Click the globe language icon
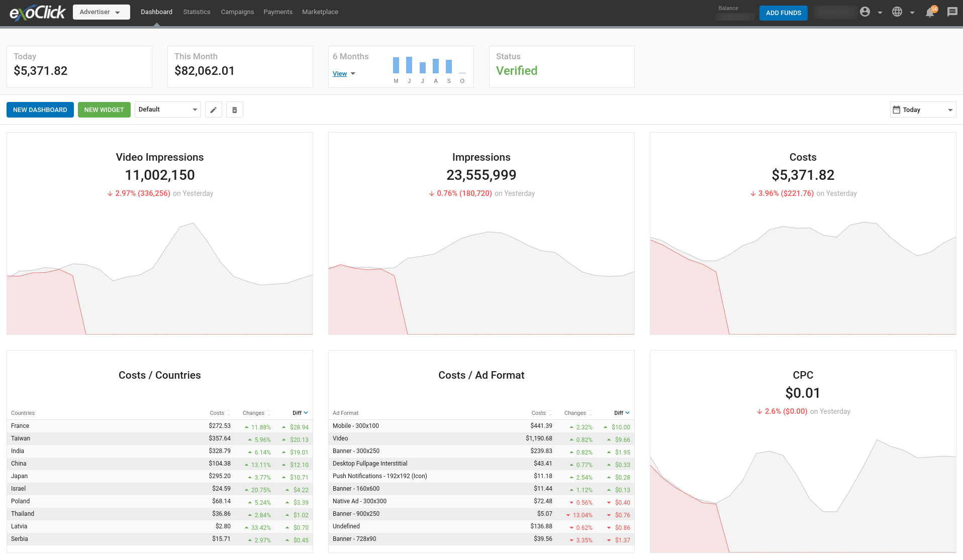This screenshot has height=560, width=963. point(897,12)
